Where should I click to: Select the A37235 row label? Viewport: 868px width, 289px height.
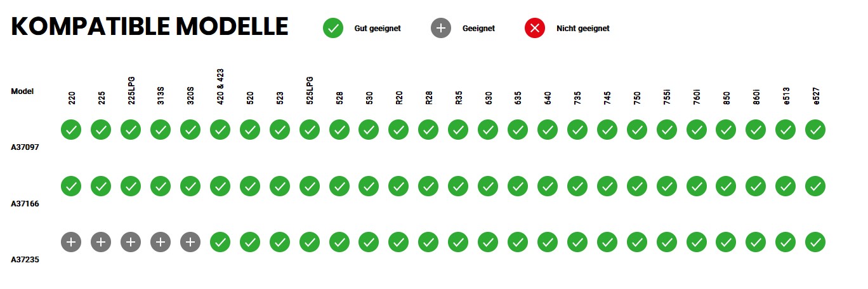click(25, 259)
